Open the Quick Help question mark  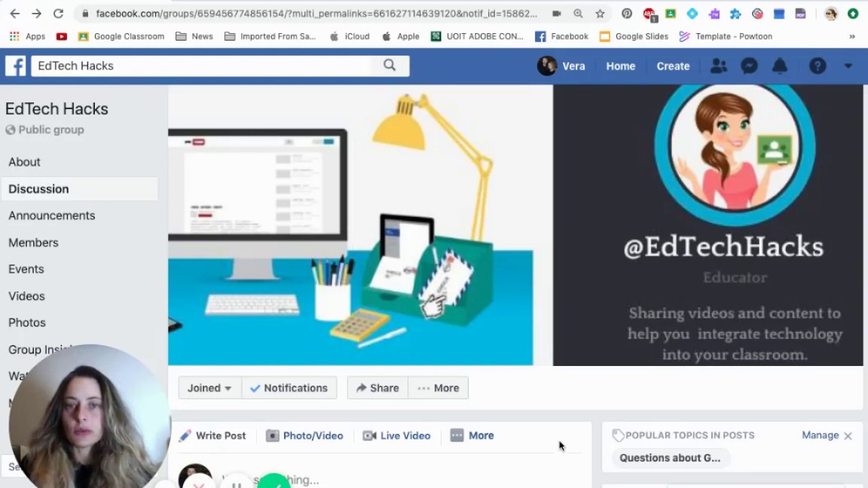pyautogui.click(x=817, y=66)
